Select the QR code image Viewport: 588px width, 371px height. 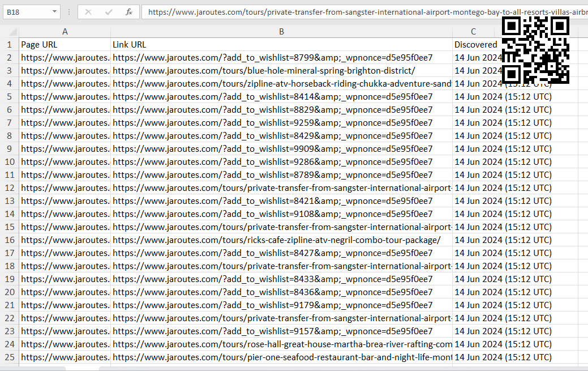point(535,50)
